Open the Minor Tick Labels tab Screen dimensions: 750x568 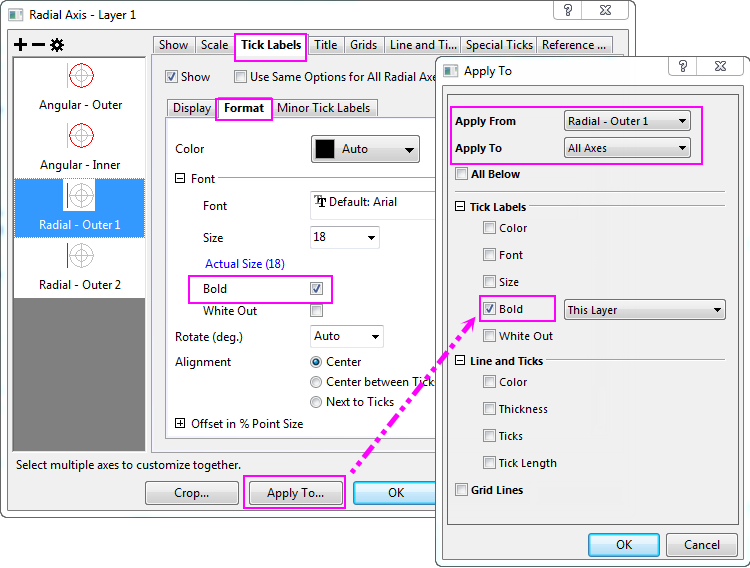click(323, 108)
